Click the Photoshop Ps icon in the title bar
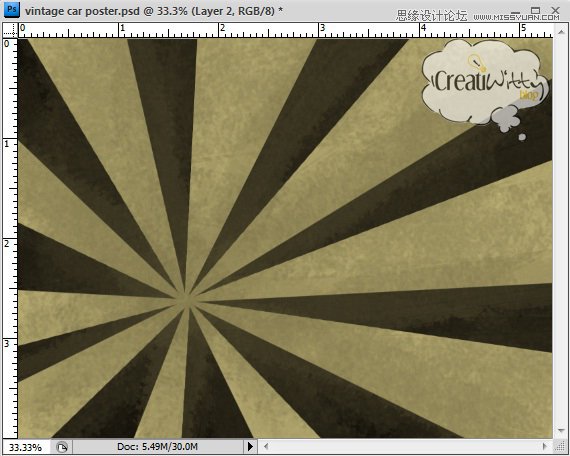This screenshot has width=570, height=456. click(11, 9)
